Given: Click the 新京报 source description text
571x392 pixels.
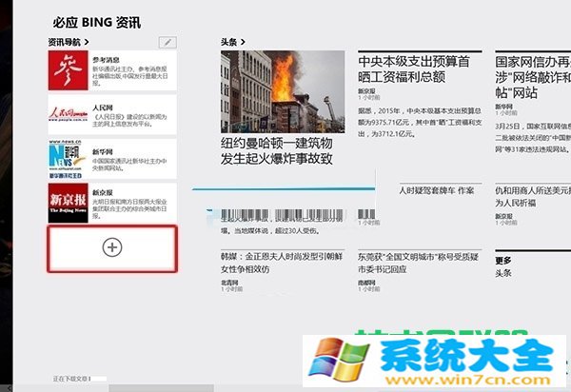Looking at the screenshot, I should pos(129,208).
